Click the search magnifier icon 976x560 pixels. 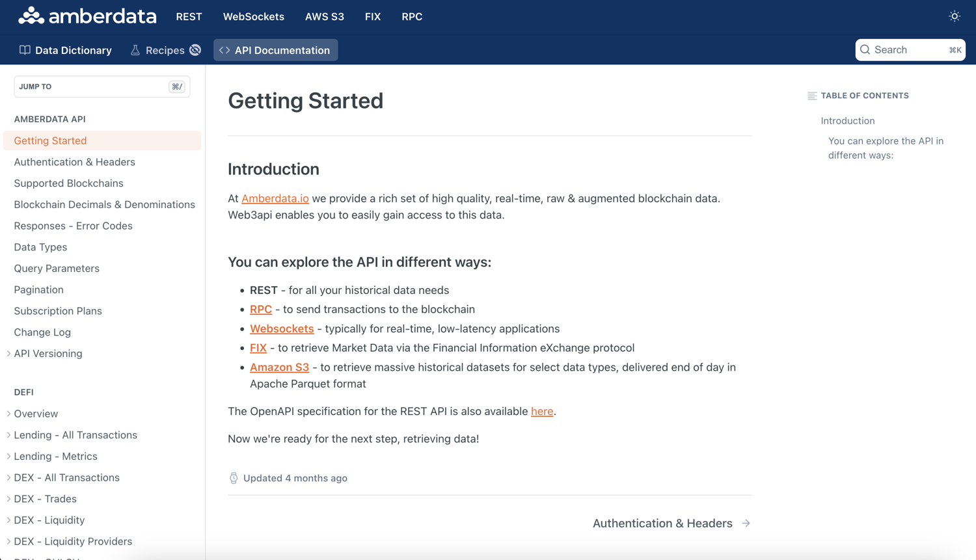pyautogui.click(x=865, y=49)
